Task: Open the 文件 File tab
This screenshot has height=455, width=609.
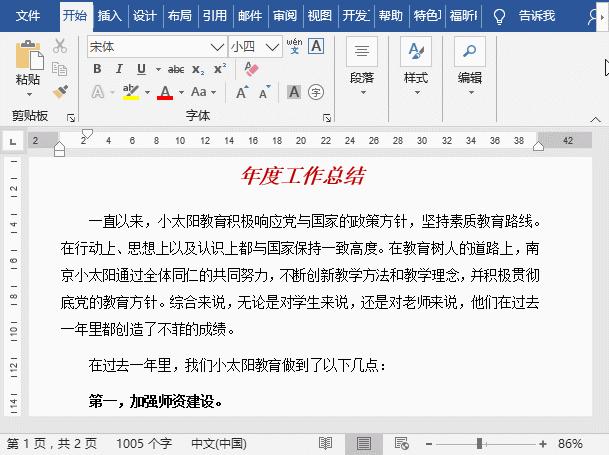Action: point(28,16)
